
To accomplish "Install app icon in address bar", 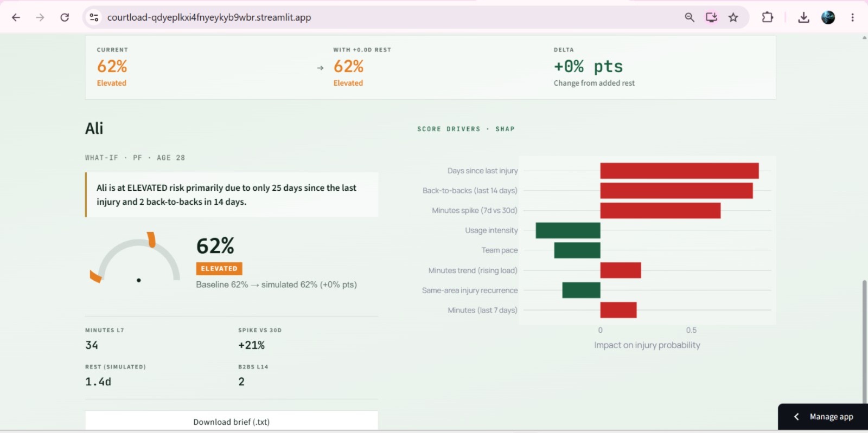I will pos(711,17).
